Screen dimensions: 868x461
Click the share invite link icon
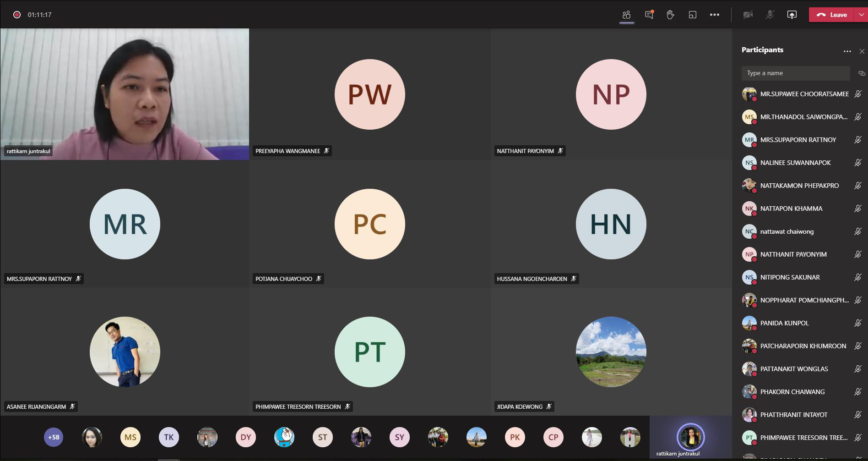[x=862, y=73]
